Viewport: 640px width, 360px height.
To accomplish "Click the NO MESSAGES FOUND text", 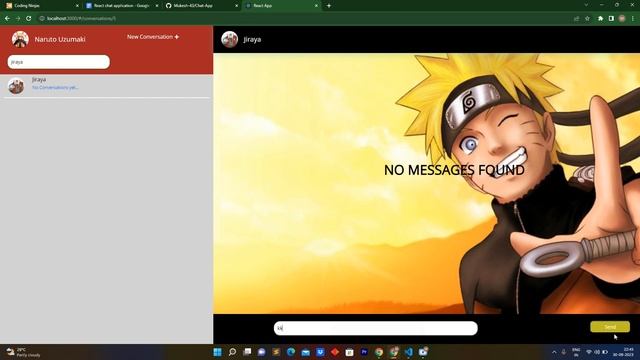I will [454, 170].
